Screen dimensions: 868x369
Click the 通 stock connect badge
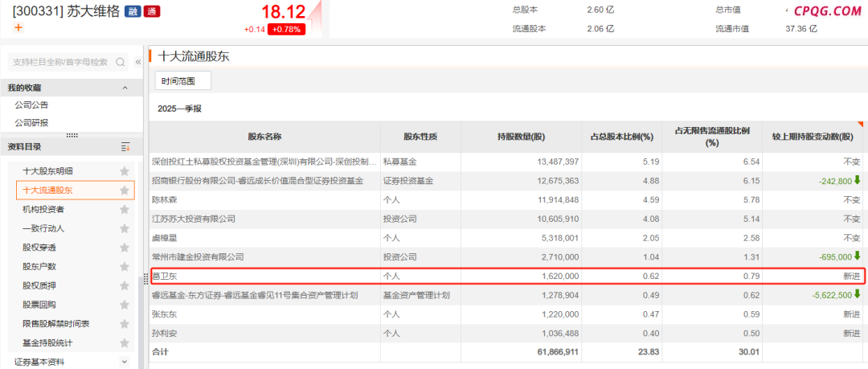(151, 11)
